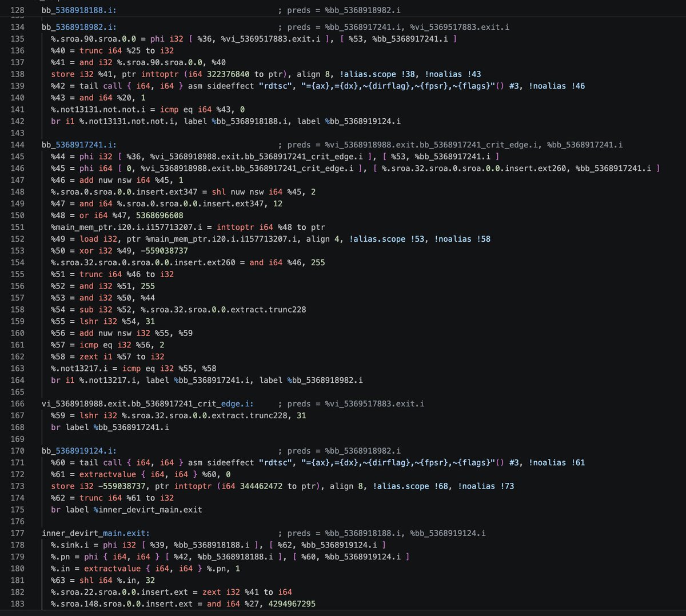Click 'br label %bb_5368917241.i' on line 168
Screen dimensions: 686x616
point(110,427)
